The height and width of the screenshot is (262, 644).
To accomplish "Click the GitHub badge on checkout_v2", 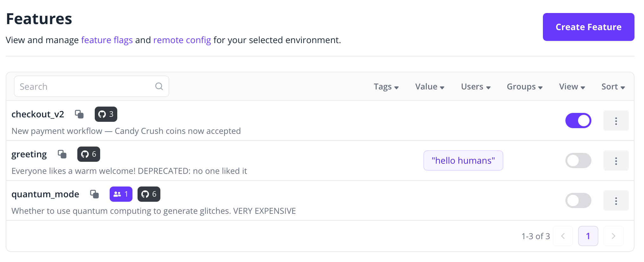I will 106,114.
